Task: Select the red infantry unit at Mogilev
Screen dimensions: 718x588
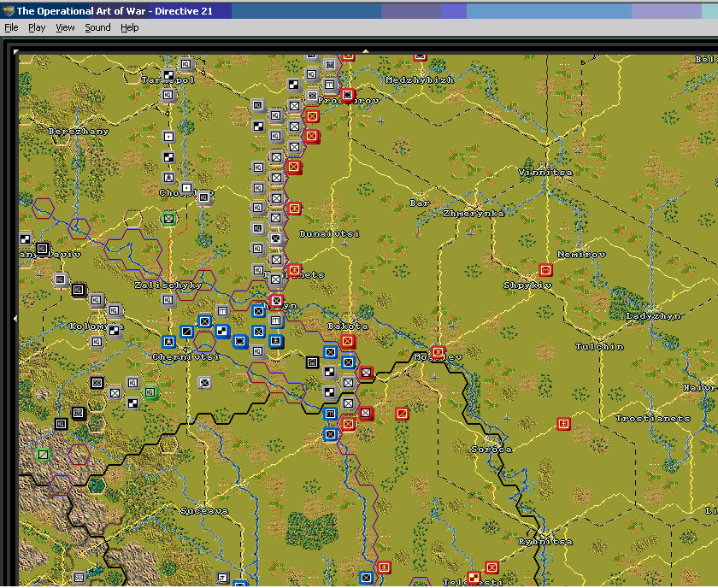Action: tap(438, 353)
